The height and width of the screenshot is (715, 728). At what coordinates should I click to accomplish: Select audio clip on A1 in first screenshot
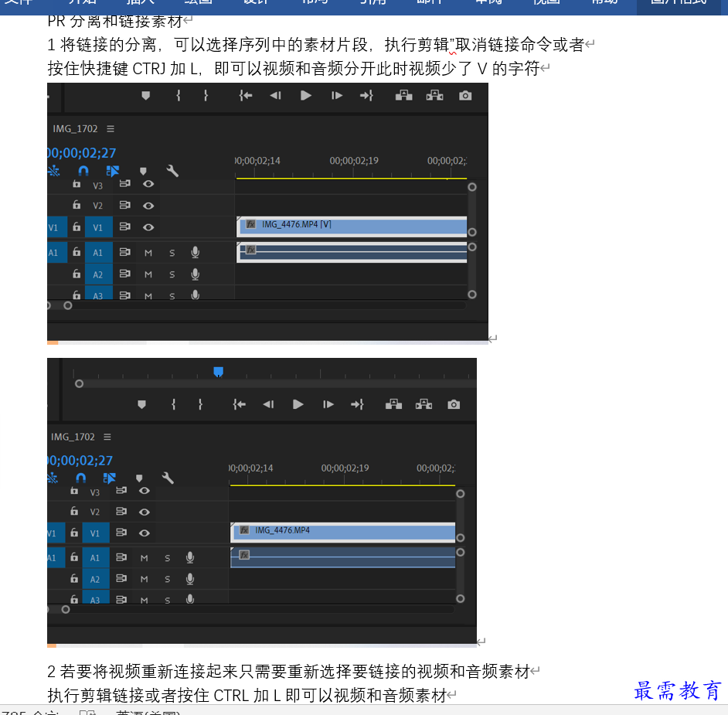[352, 252]
